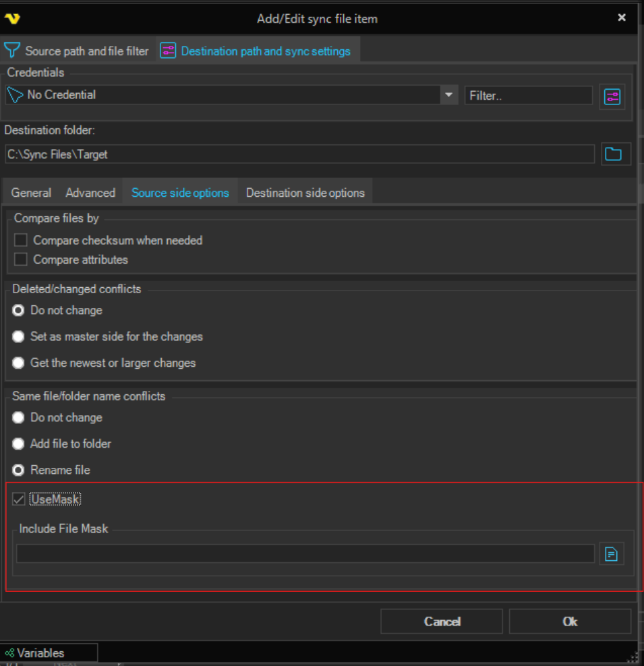Open the No Credential combo box
The width and height of the screenshot is (644, 666).
(x=223, y=95)
